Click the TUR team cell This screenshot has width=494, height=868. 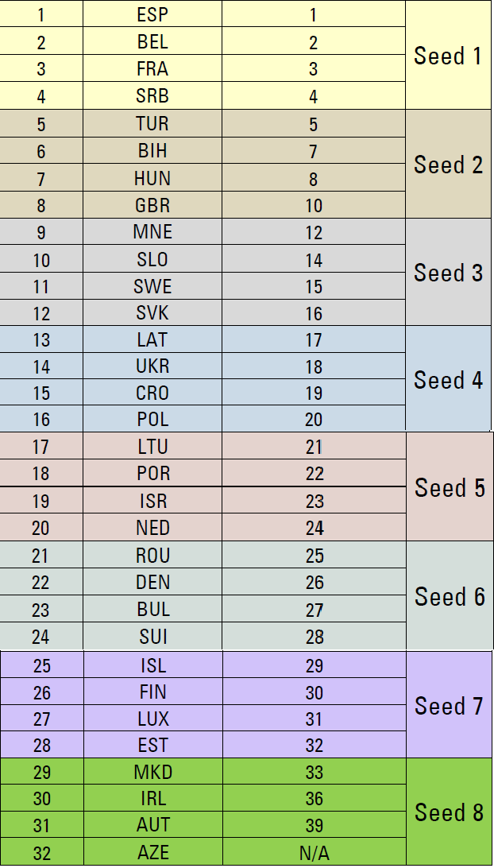tap(152, 124)
